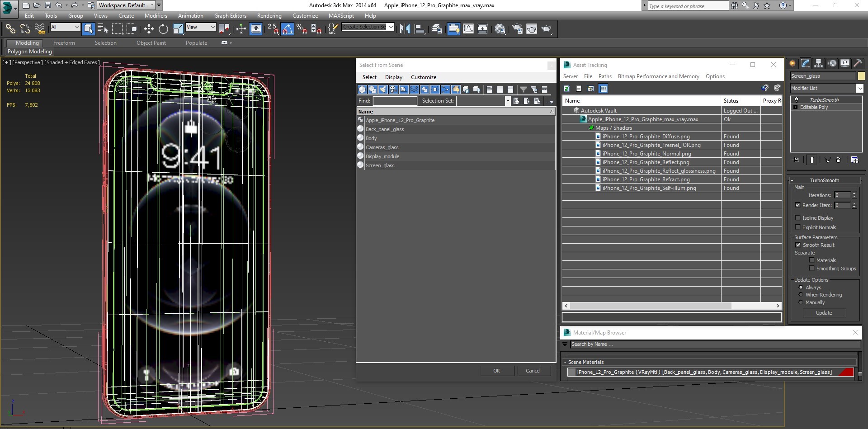Click the Align tool icon
The height and width of the screenshot is (429, 868).
click(420, 29)
